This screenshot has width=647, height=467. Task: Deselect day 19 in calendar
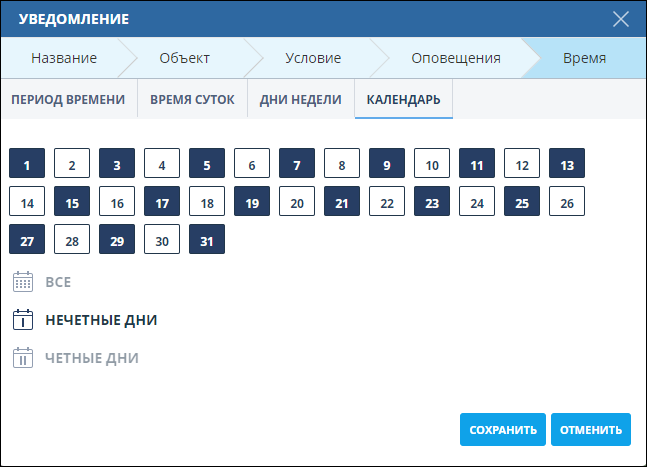(252, 201)
